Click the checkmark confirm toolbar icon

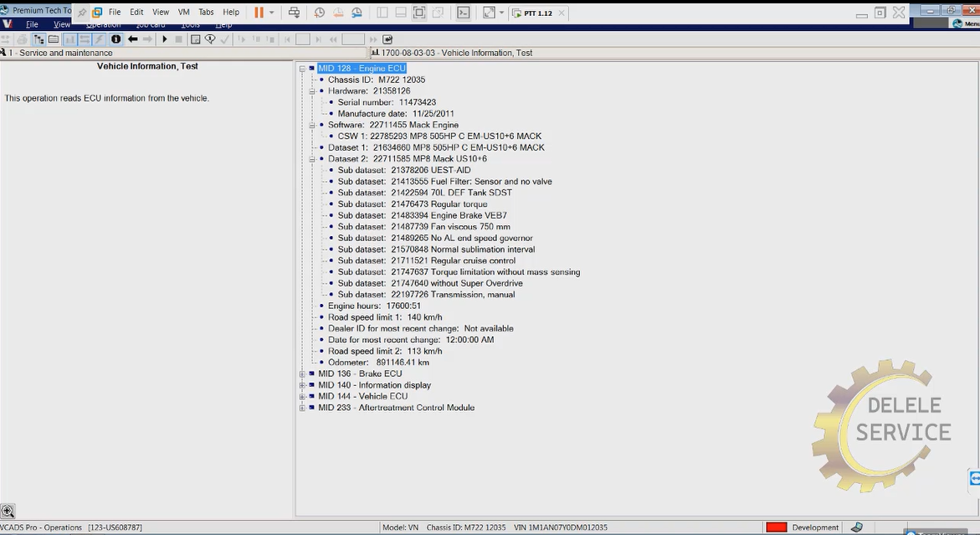tap(225, 39)
